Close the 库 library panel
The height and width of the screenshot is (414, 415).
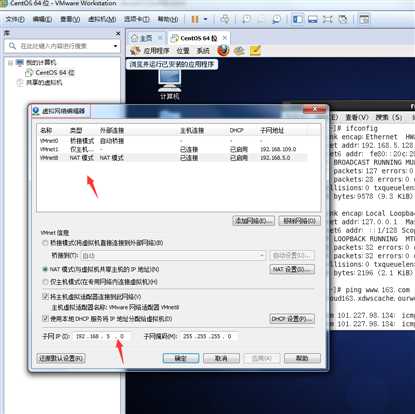tap(118, 33)
